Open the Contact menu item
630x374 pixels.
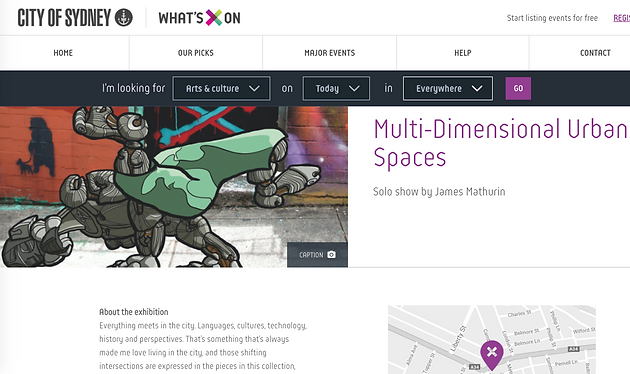[595, 53]
